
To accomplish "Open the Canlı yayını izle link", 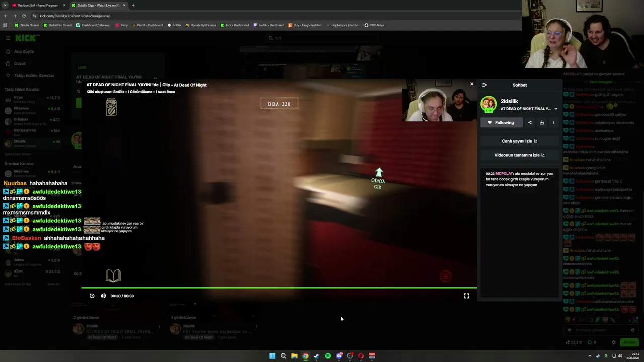I will tap(520, 141).
